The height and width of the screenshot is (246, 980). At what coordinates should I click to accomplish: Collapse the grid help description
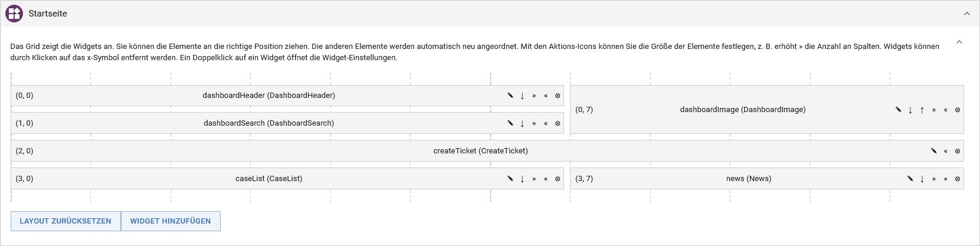tap(959, 42)
